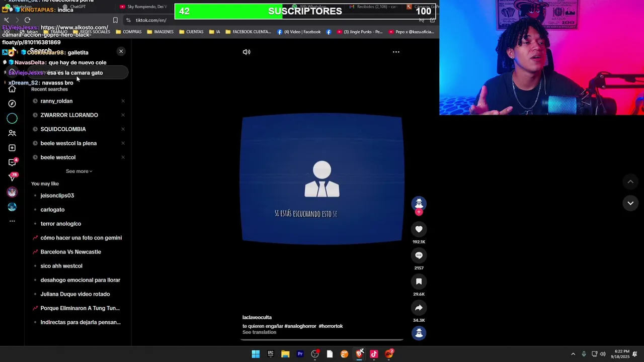The width and height of the screenshot is (644, 362).
Task: Select recent search beele westcol la plena
Action: click(68, 143)
